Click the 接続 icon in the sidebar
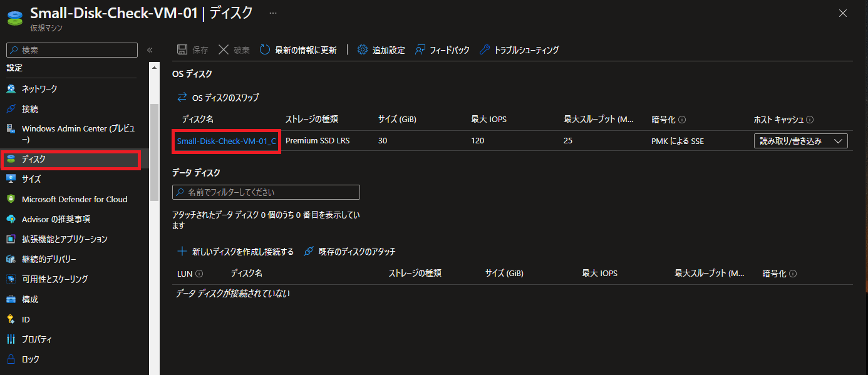This screenshot has width=868, height=375. (x=11, y=109)
